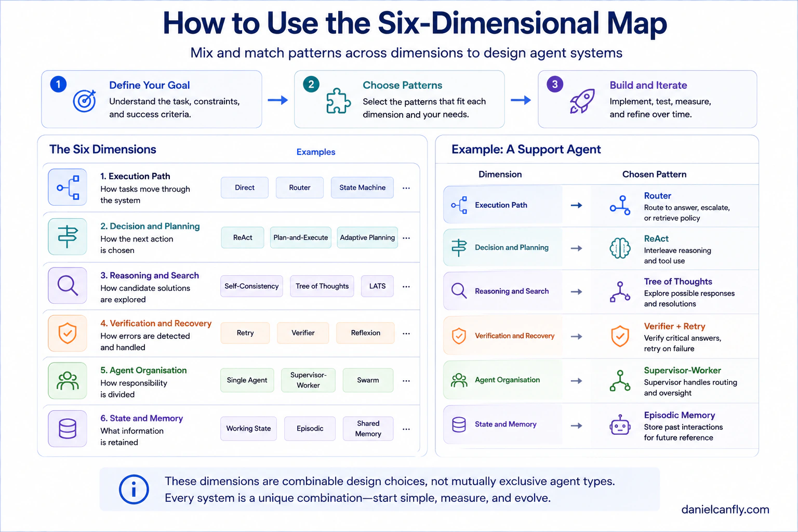Viewport: 798px width, 532px height.
Task: Select the database icon for State and Memory
Action: 68,429
